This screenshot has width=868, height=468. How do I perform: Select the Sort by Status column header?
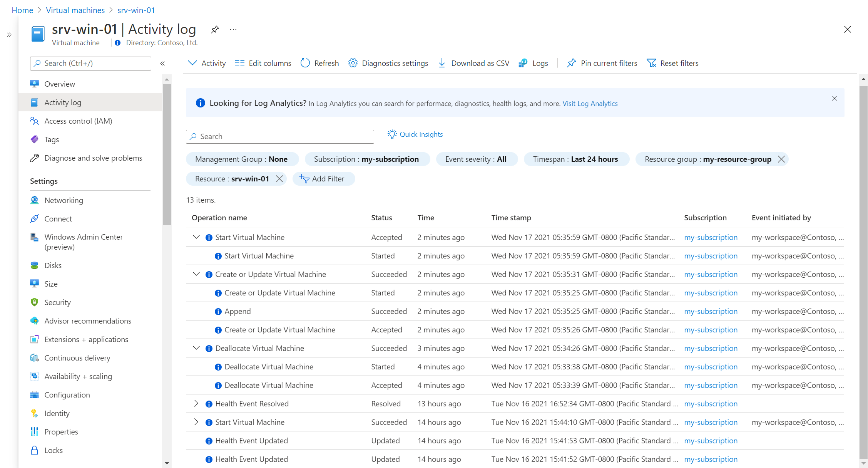[x=381, y=218]
